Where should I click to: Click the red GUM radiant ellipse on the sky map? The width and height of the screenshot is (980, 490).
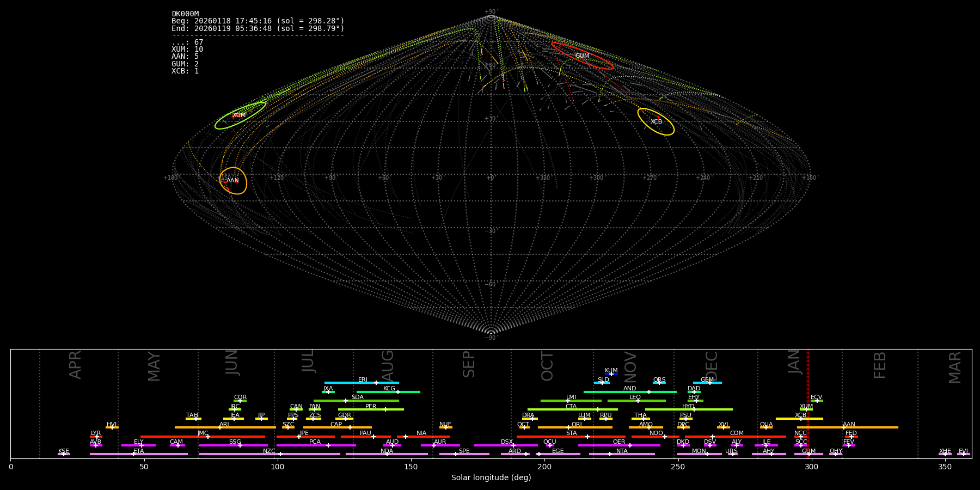click(582, 56)
